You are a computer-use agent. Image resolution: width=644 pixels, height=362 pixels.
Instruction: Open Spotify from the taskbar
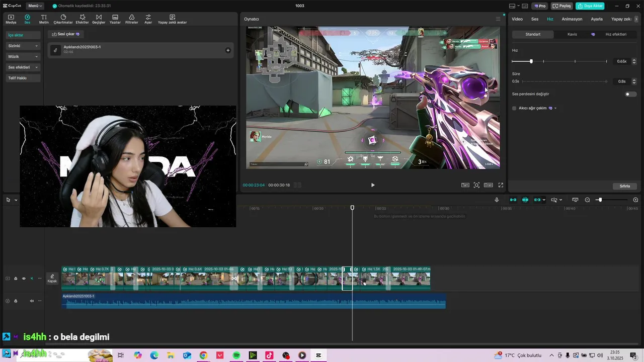(236, 355)
